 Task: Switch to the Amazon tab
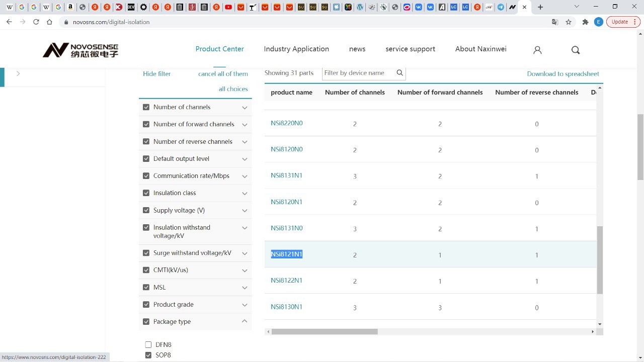[70, 7]
